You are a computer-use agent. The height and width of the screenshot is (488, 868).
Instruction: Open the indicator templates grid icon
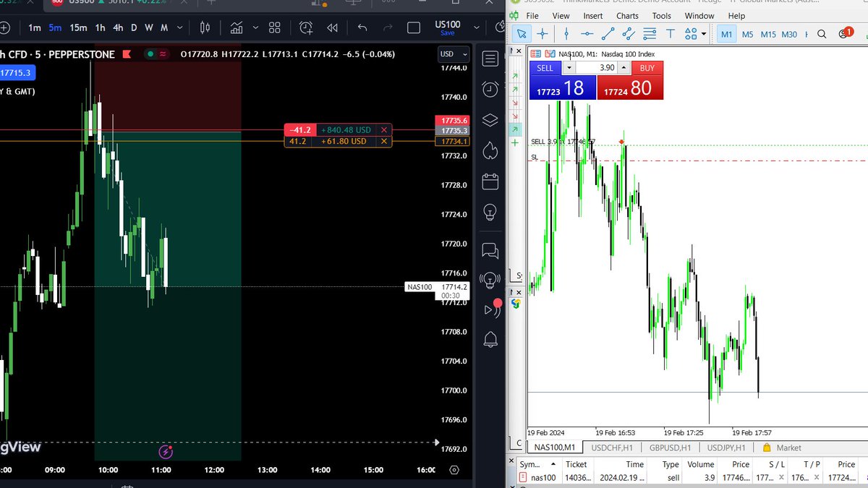pos(274,28)
